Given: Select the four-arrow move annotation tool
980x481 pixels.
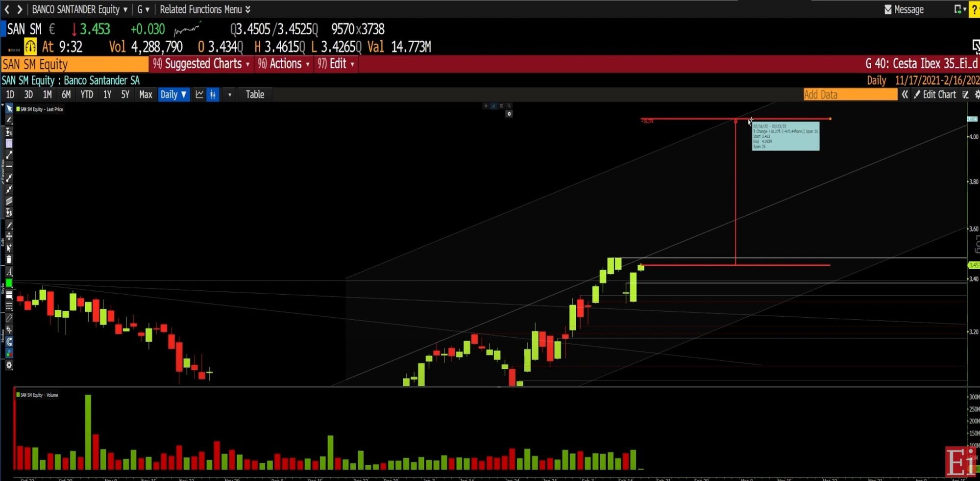Looking at the screenshot, I should click(x=9, y=236).
